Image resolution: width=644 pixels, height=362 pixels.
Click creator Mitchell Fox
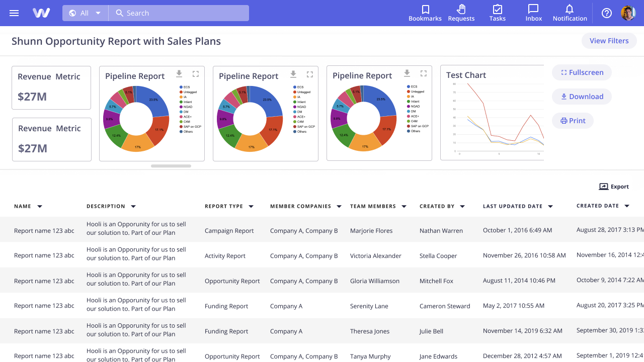pos(436,281)
